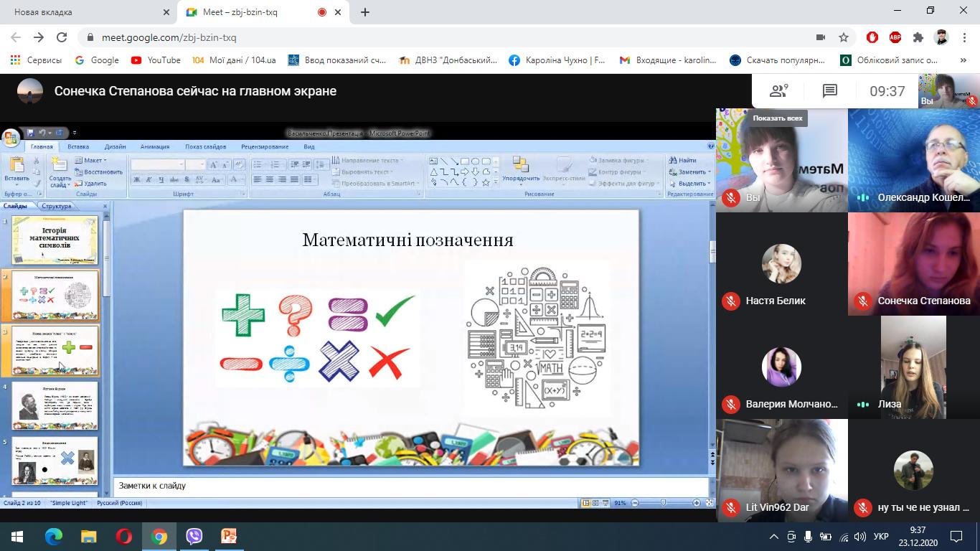
Task: Open the Выделить select dropdown
Action: click(x=689, y=184)
